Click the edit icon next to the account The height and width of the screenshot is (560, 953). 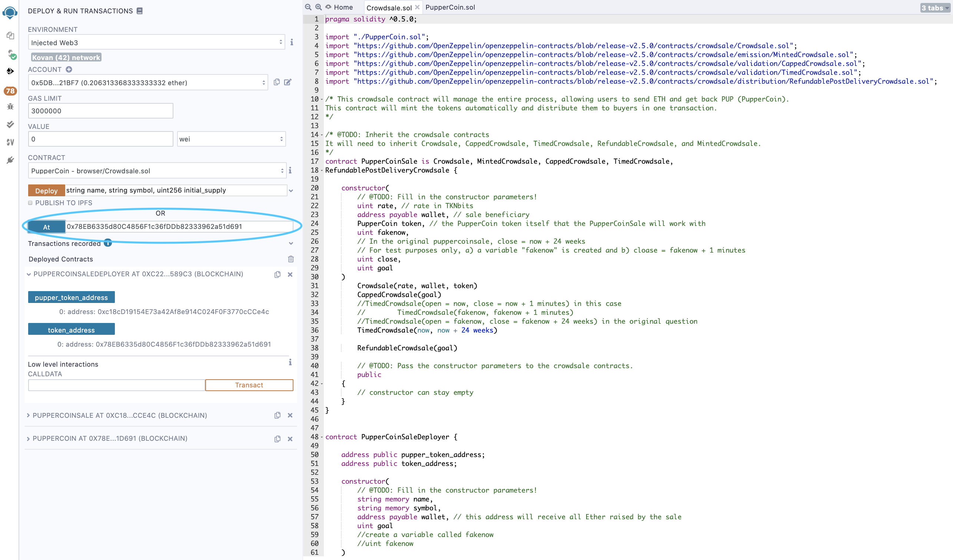click(288, 82)
